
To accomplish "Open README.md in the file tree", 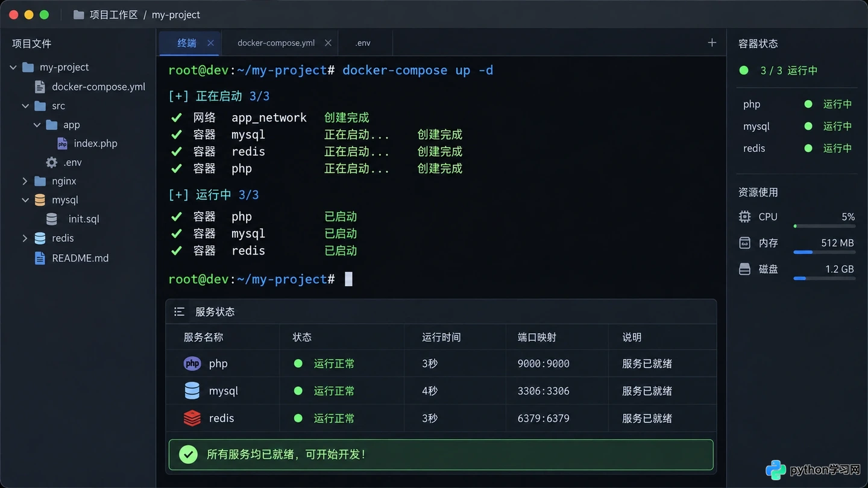I will click(x=80, y=258).
